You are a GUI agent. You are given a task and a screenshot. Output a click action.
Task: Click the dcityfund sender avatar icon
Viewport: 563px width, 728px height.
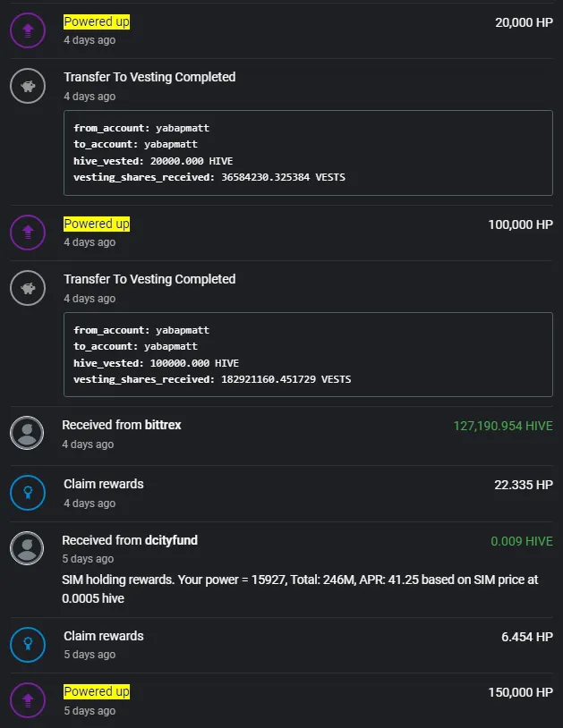27,548
